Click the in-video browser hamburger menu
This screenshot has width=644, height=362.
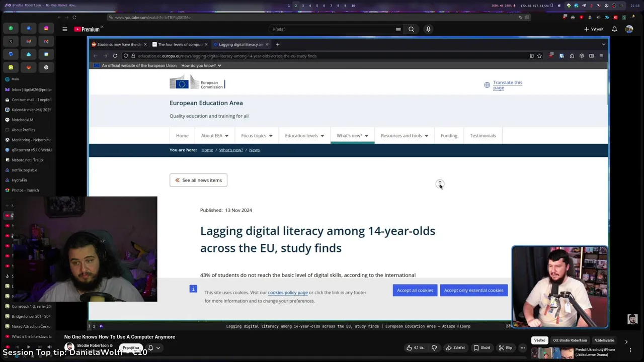[x=601, y=56]
